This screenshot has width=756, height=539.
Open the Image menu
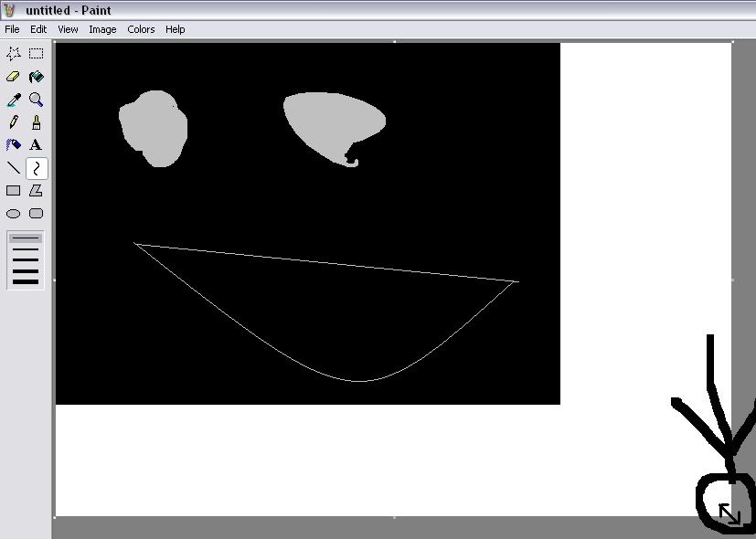point(102,29)
